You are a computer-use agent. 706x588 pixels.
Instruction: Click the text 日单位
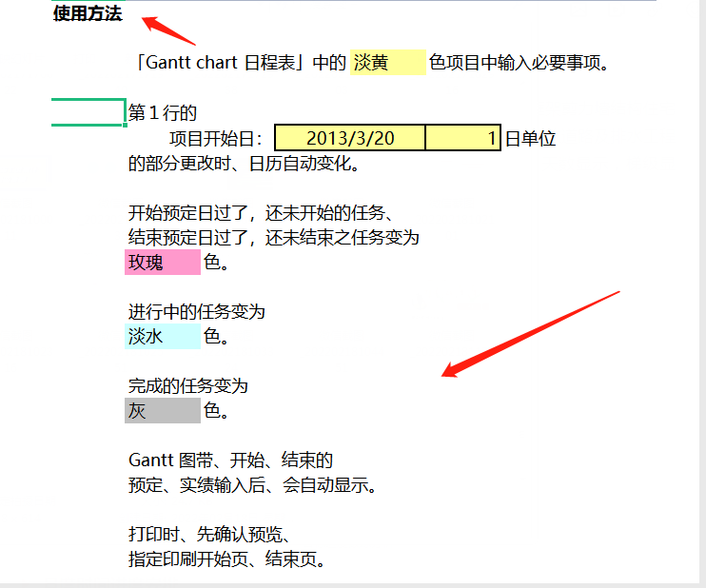(x=530, y=138)
